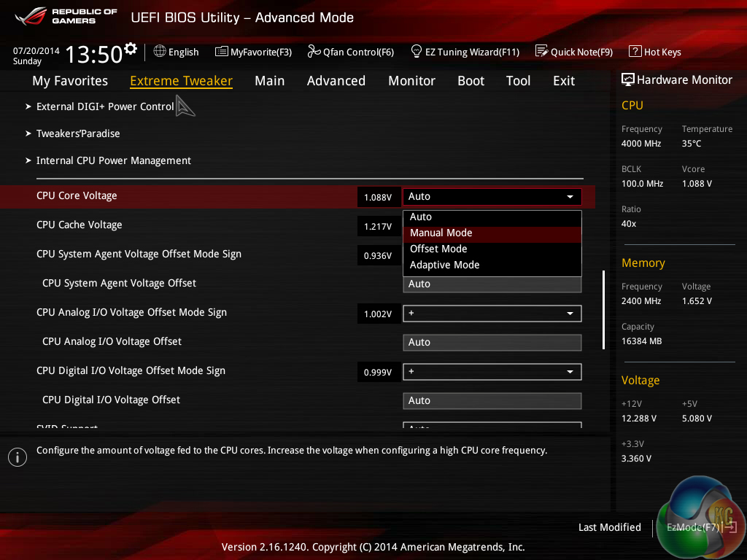Image resolution: width=747 pixels, height=560 pixels.
Task: Click the EZ Tuning Wizard bulb icon
Action: pyautogui.click(x=417, y=51)
